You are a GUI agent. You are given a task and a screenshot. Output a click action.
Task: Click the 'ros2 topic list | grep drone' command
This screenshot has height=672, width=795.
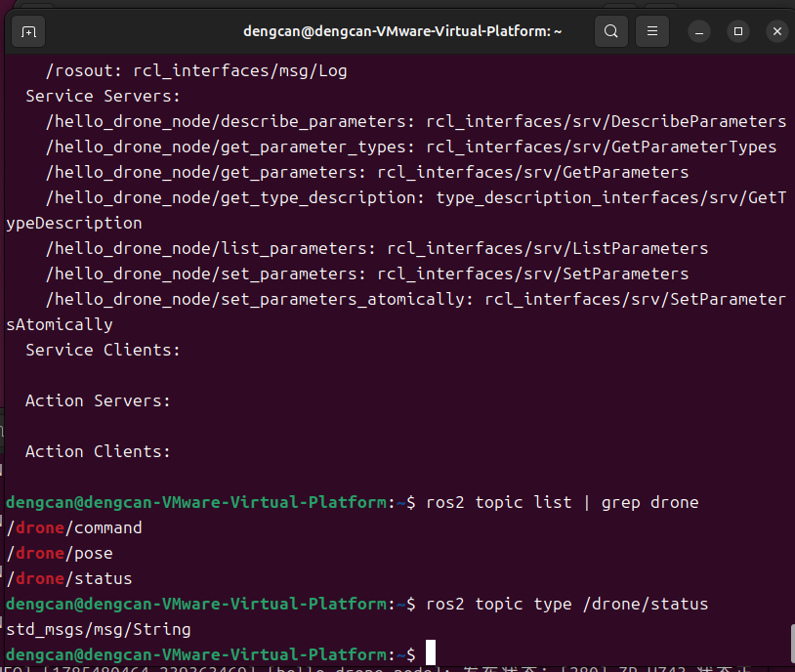[563, 503]
